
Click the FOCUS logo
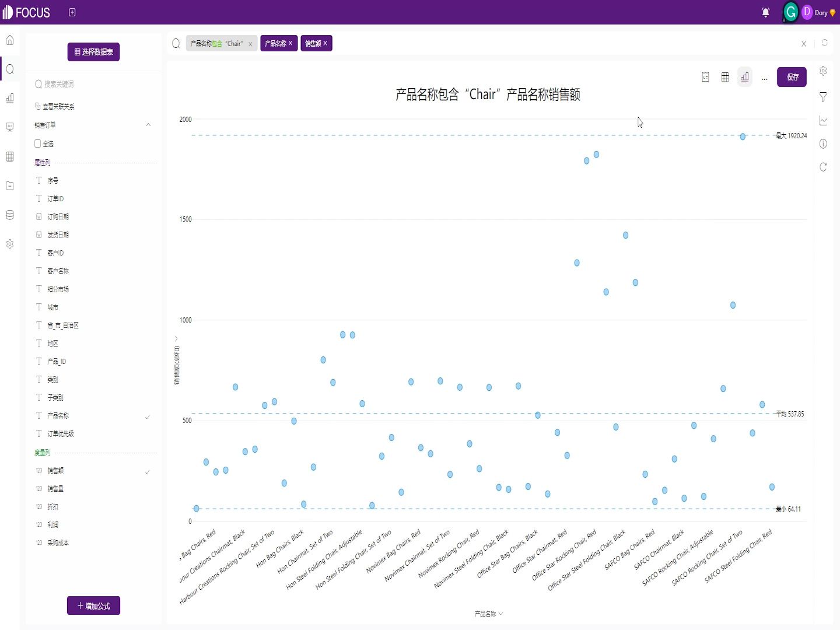pyautogui.click(x=27, y=12)
